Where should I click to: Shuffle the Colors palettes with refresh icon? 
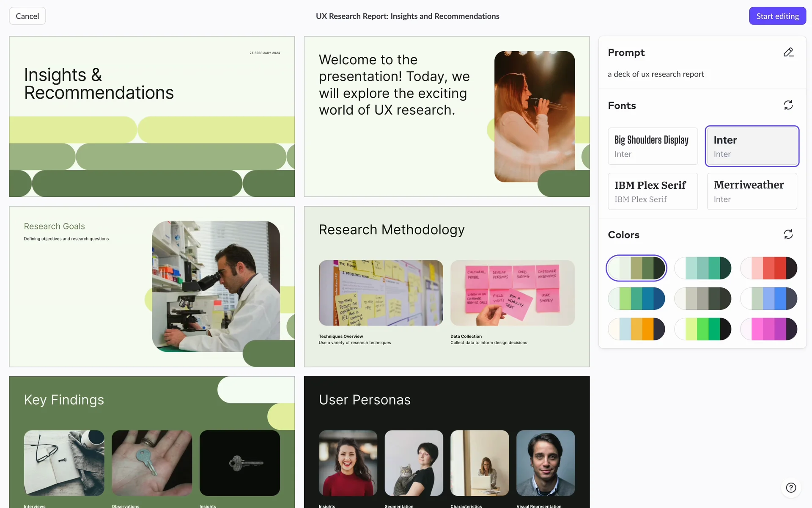coord(788,235)
